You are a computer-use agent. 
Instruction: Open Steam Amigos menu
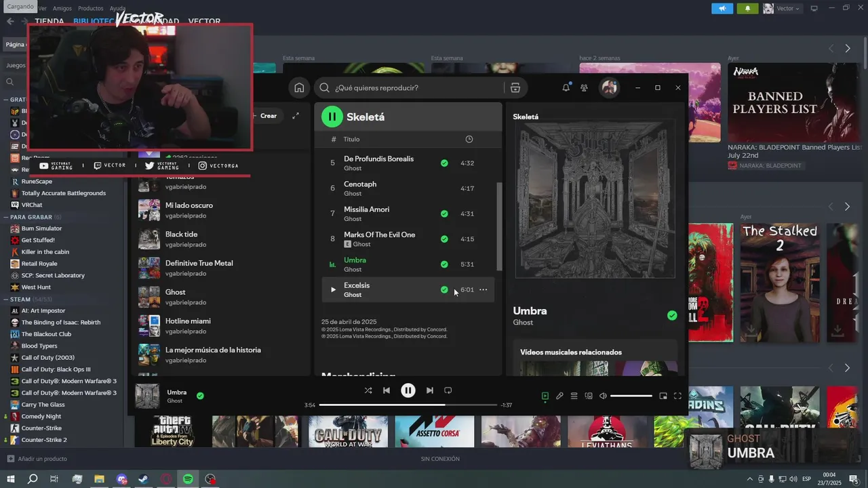62,8
